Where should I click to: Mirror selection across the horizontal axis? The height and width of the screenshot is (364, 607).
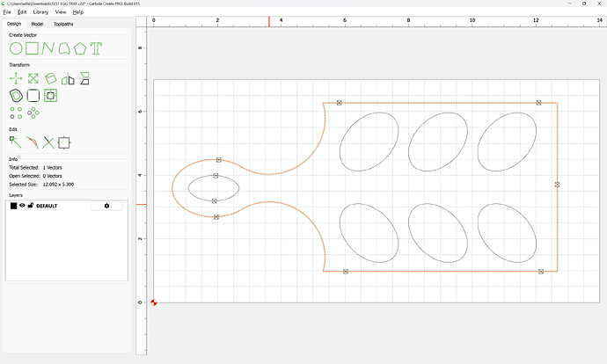coord(84,78)
